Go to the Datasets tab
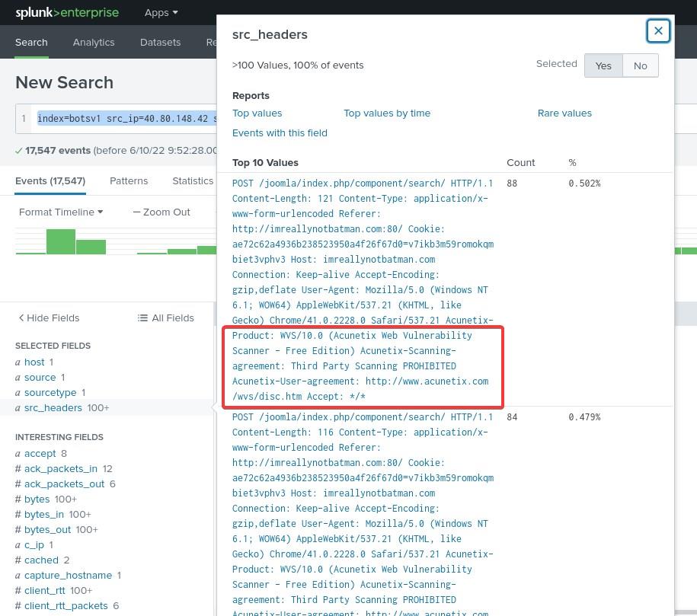Viewport: 697px width, 616px height. tap(160, 42)
